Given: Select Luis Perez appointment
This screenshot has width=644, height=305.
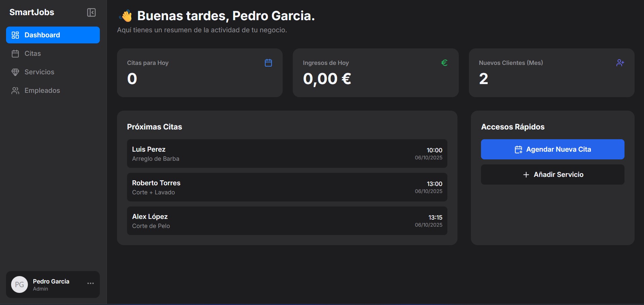Looking at the screenshot, I should 287,154.
